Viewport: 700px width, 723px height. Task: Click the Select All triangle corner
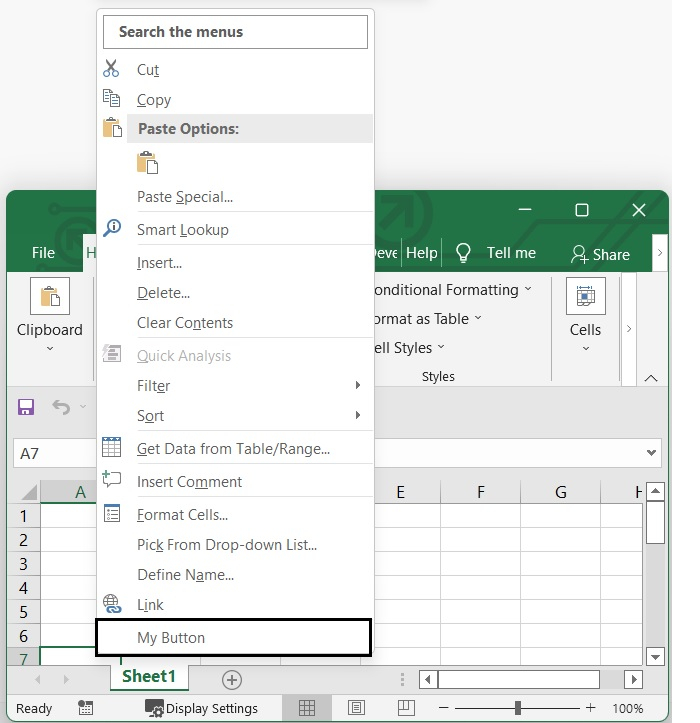coord(29,492)
